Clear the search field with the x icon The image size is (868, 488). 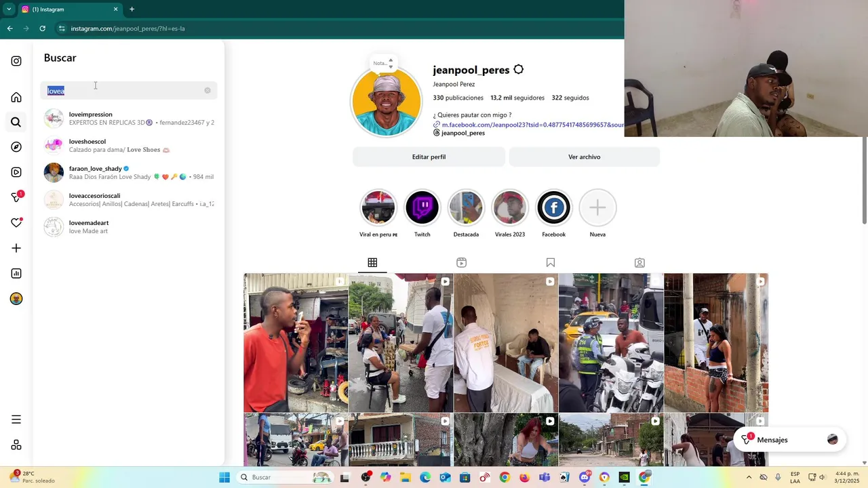click(208, 90)
